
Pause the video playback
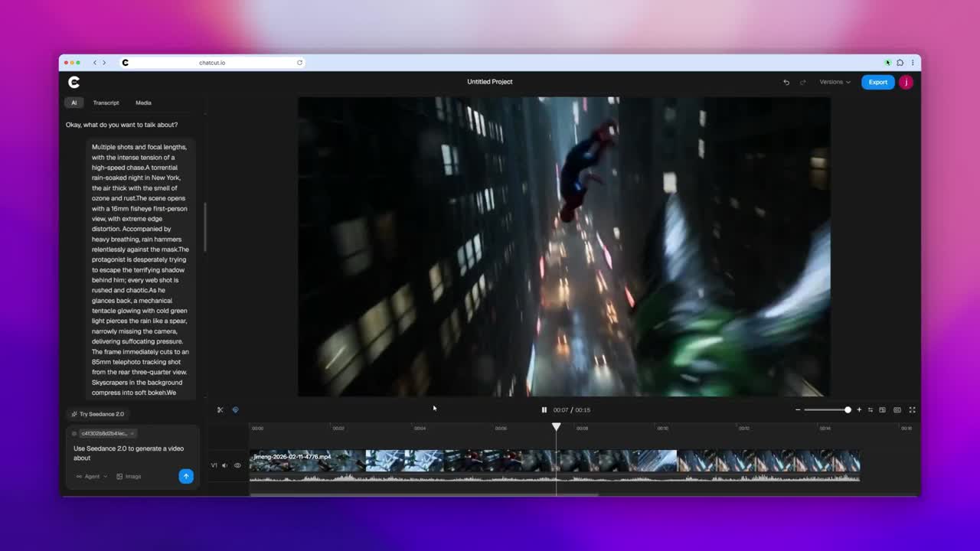[544, 410]
